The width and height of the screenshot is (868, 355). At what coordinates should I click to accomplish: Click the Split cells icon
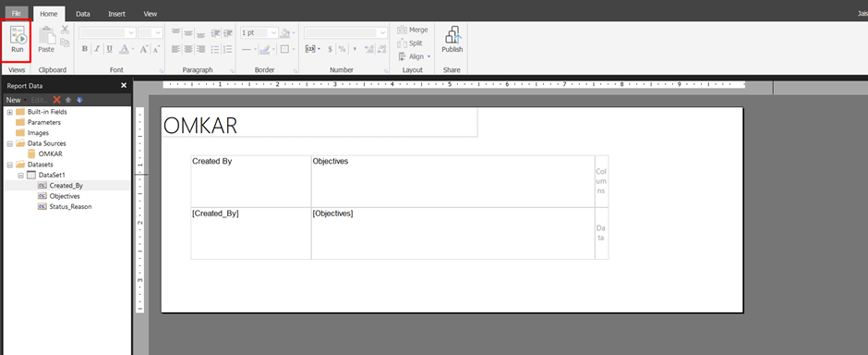(410, 43)
